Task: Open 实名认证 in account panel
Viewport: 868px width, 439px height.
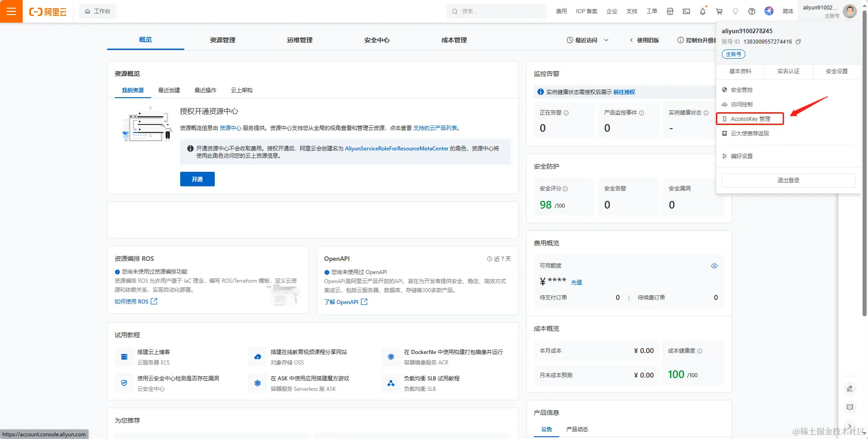Action: click(788, 71)
